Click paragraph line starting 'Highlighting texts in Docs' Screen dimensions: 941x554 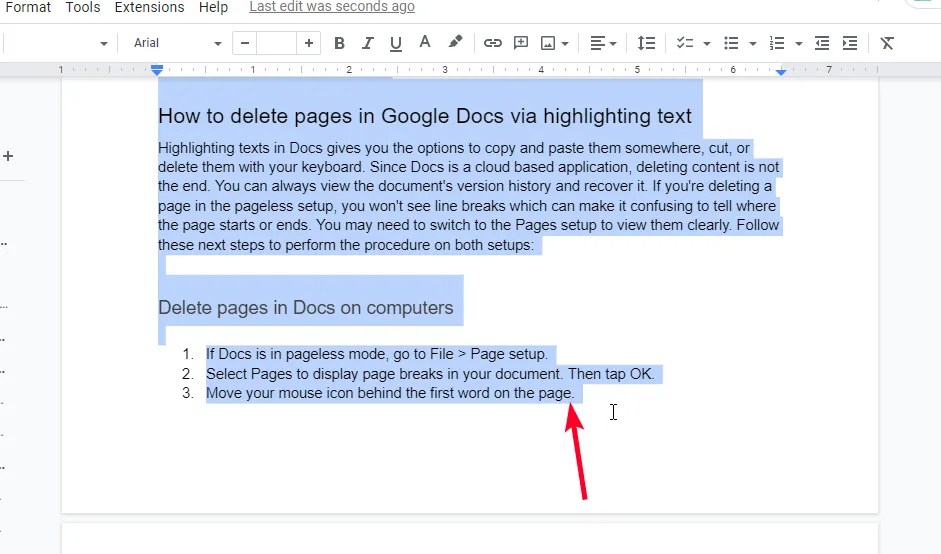(454, 148)
